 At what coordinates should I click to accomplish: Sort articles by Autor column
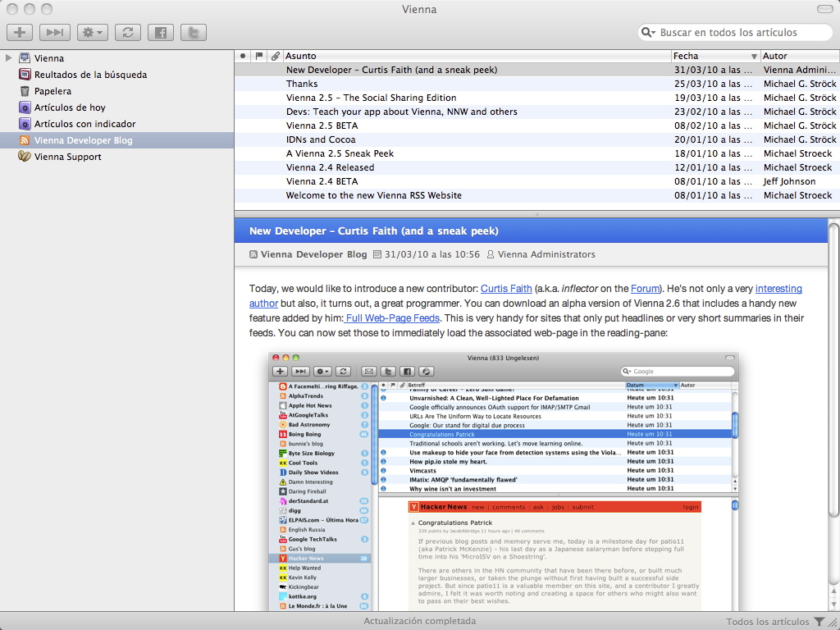click(799, 56)
